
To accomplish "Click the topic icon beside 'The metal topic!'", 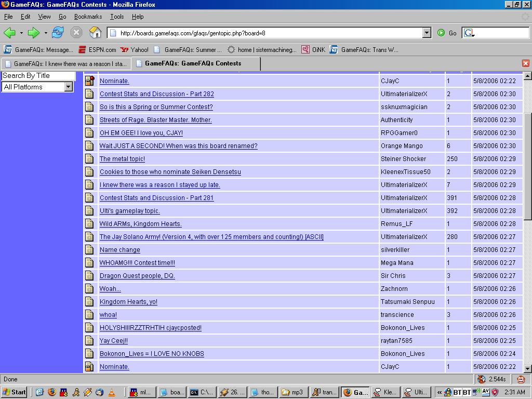I will 89,159.
